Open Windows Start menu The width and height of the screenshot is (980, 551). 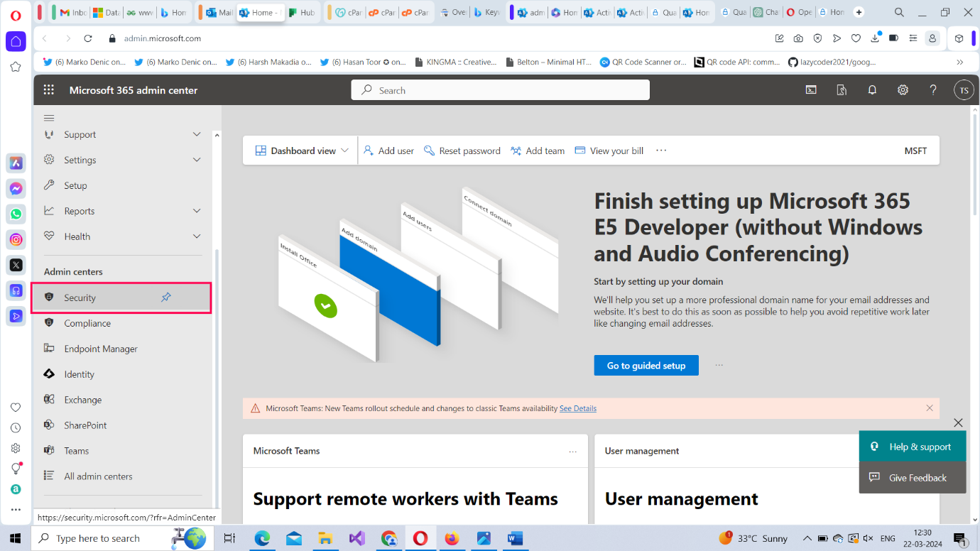(x=16, y=538)
